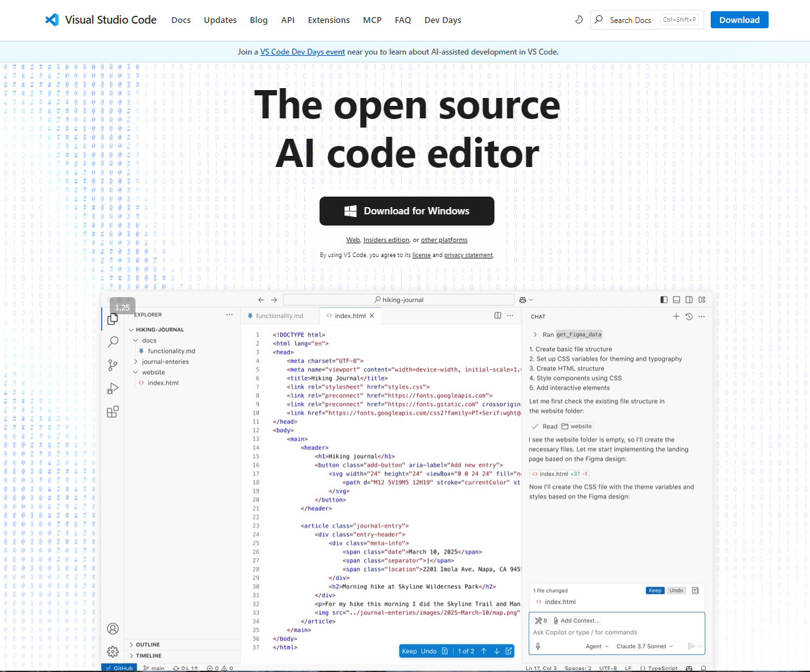
Task: Toggle the primary sidebar layout icon
Action: [x=663, y=300]
